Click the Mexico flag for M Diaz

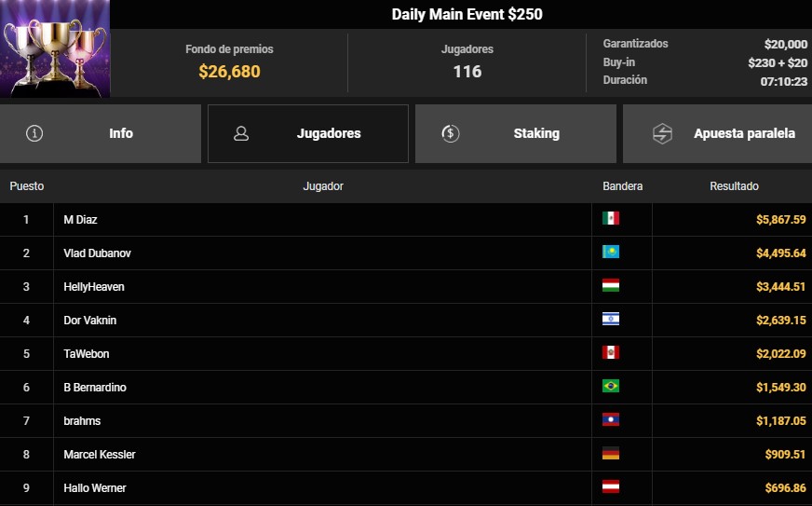pos(611,218)
